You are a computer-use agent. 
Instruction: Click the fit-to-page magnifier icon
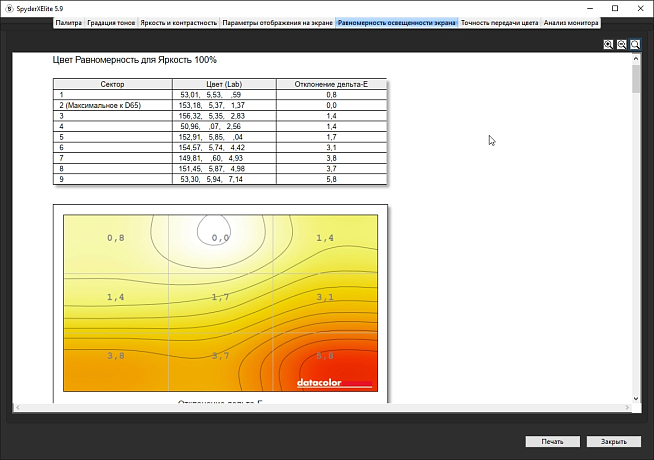635,45
